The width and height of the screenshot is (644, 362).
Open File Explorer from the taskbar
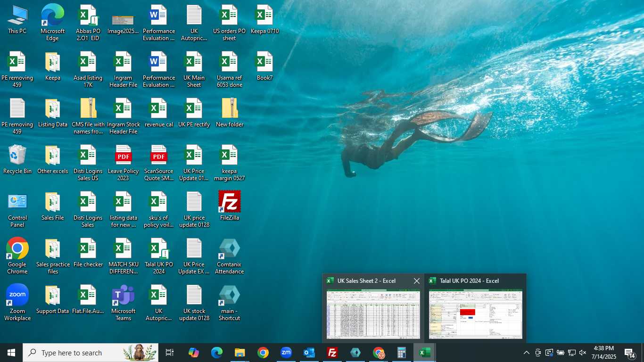pos(239,353)
